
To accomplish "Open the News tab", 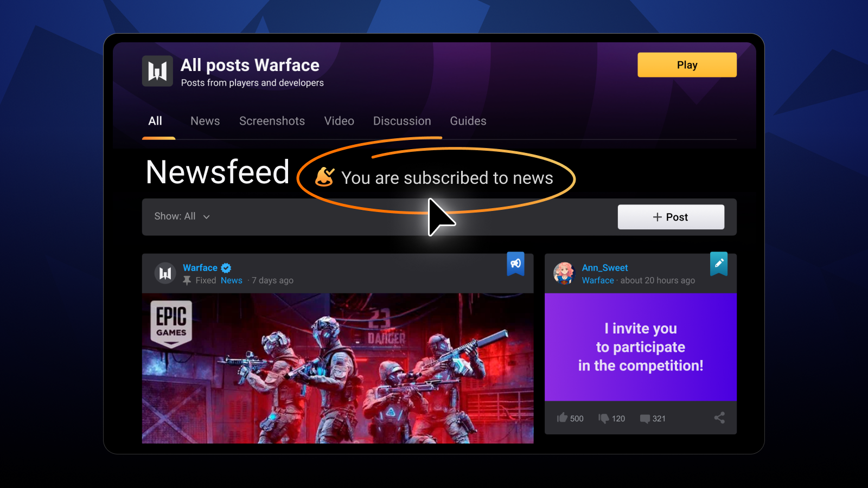I will coord(205,121).
